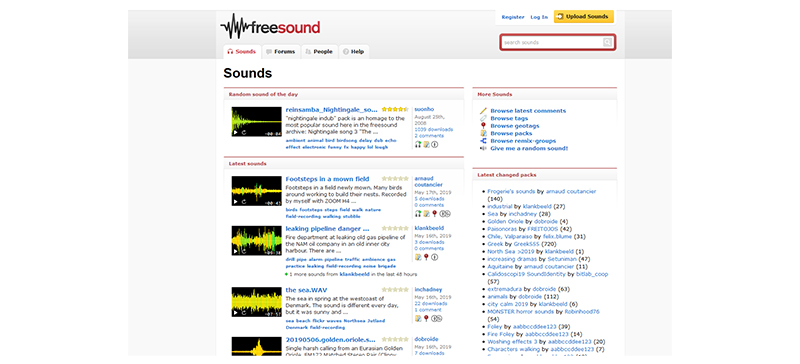Rate leaking pipeline danger with the fifth star
The width and height of the screenshot is (800, 364).
pyautogui.click(x=406, y=228)
